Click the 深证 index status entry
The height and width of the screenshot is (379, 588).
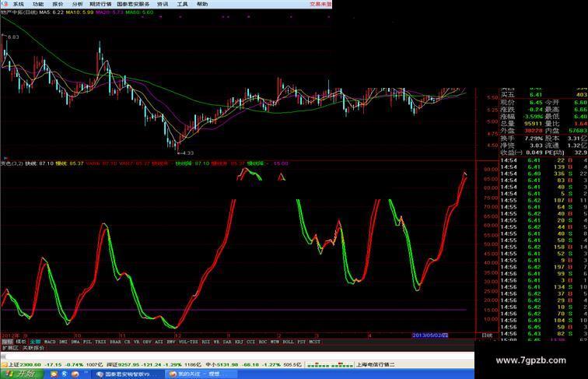pos(154,364)
